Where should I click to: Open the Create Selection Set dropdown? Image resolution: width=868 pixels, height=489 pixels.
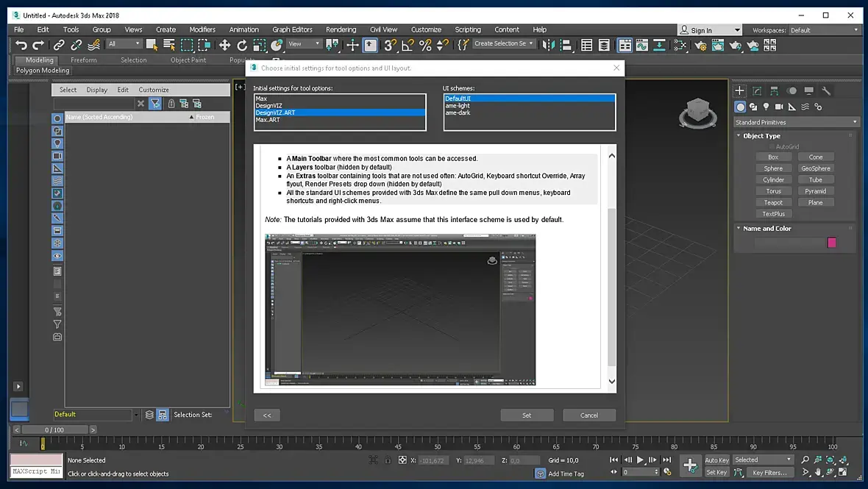click(x=504, y=43)
